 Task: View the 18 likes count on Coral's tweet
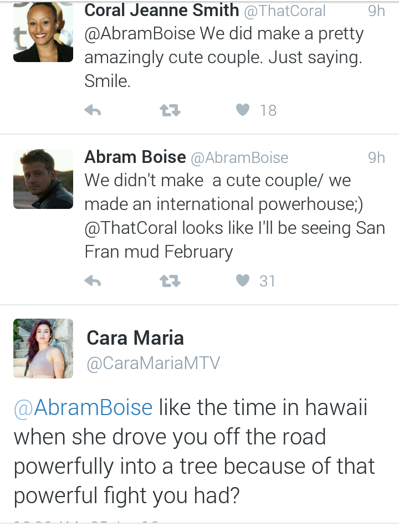[x=268, y=111]
